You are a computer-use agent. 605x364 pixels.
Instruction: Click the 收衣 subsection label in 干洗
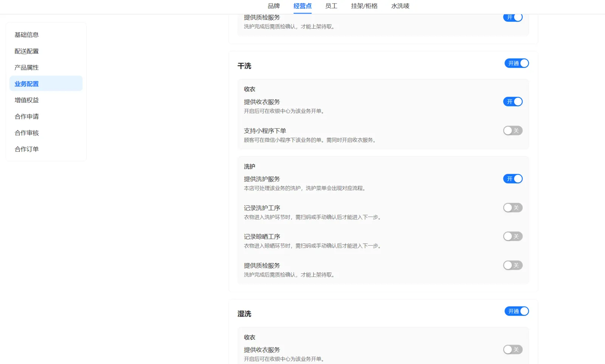[249, 89]
